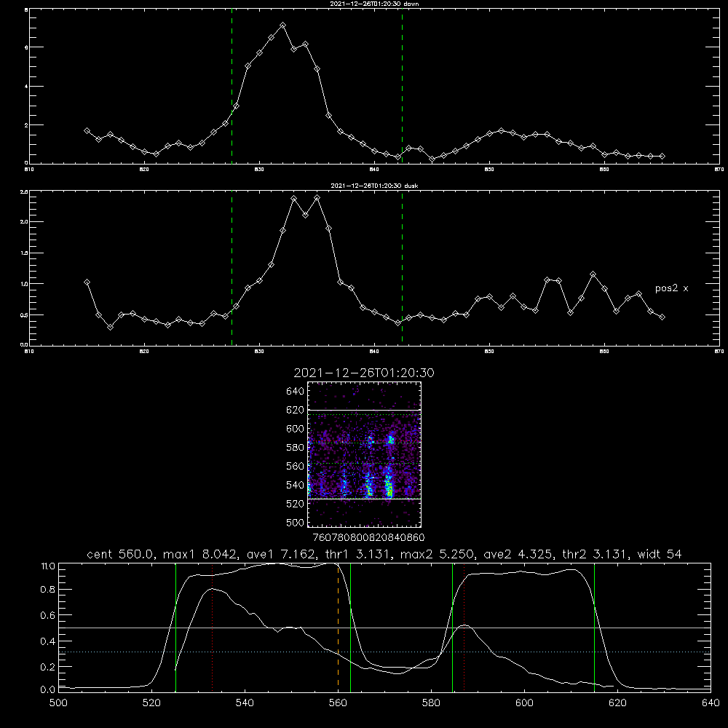Click the green vertical line just past 560

pos(351,627)
